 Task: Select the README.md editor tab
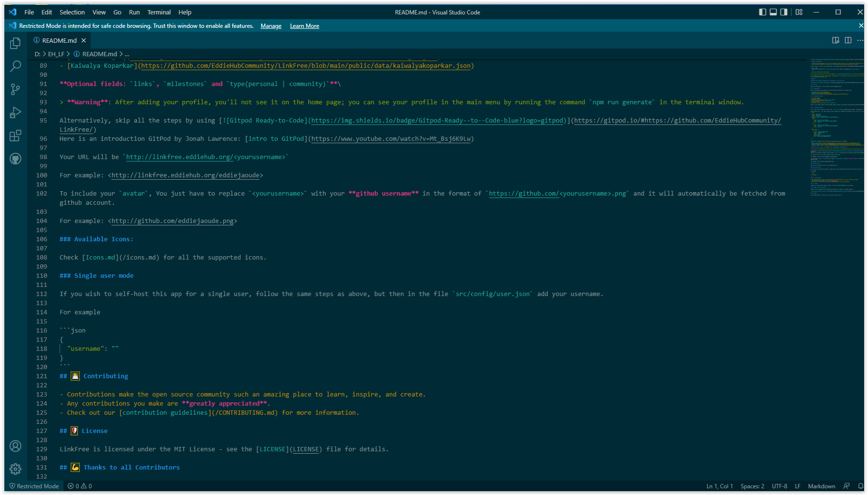(59, 40)
